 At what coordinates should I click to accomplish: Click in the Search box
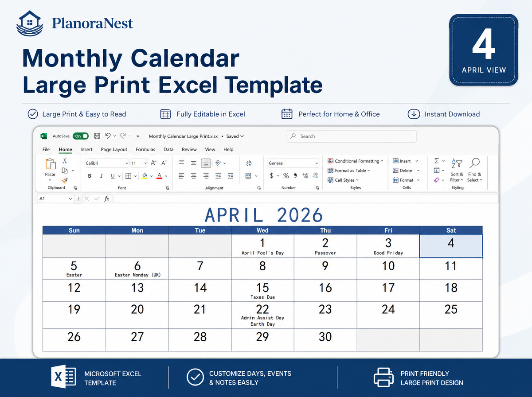(x=352, y=136)
